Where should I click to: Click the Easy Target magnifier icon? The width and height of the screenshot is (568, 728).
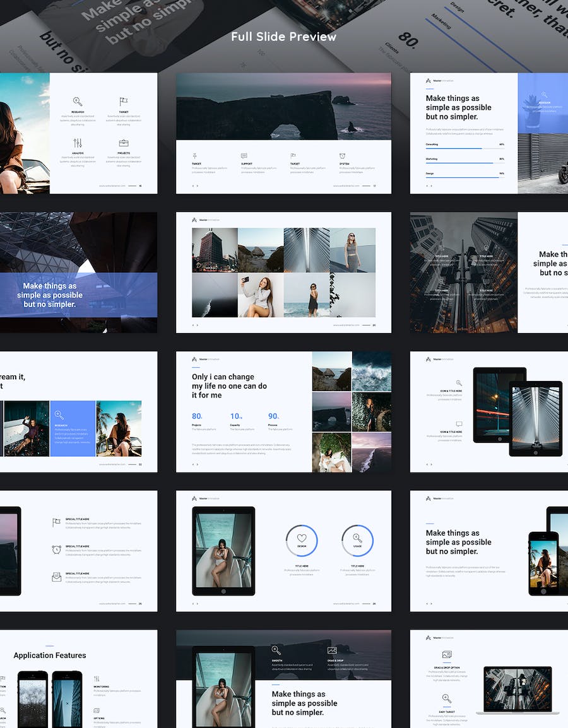tap(447, 698)
